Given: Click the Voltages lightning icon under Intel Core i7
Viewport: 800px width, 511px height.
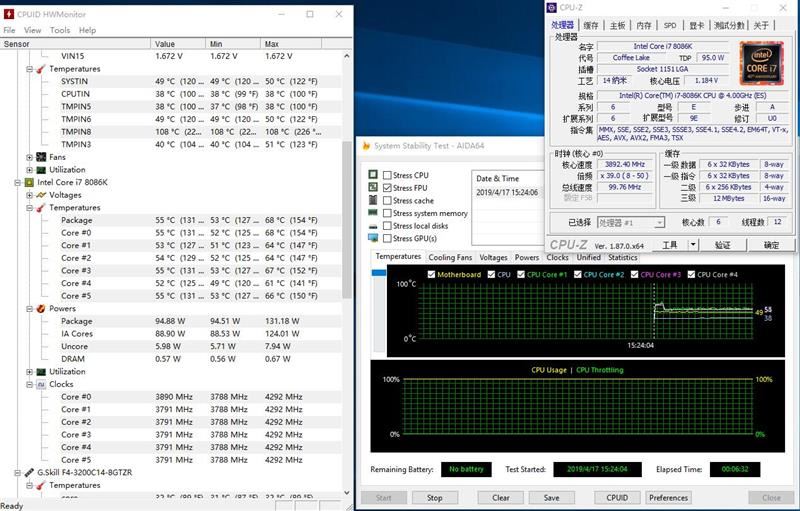Looking at the screenshot, I should click(x=41, y=195).
